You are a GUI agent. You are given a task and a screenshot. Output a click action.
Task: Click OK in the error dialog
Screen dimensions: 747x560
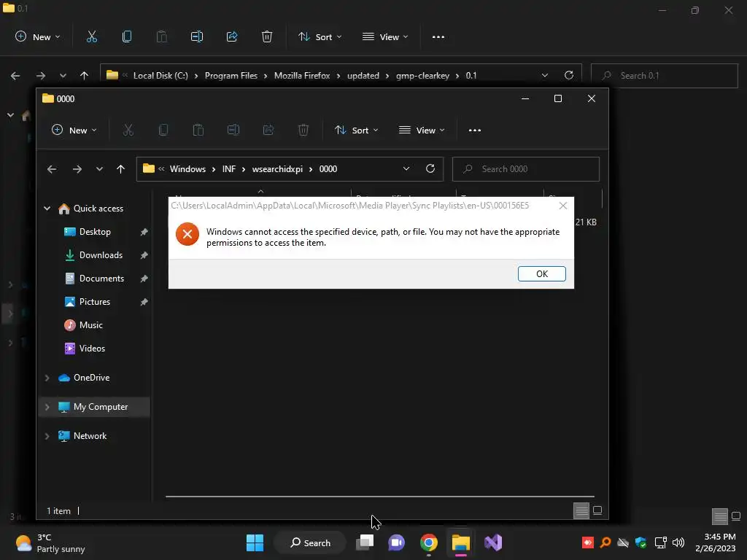pos(542,274)
